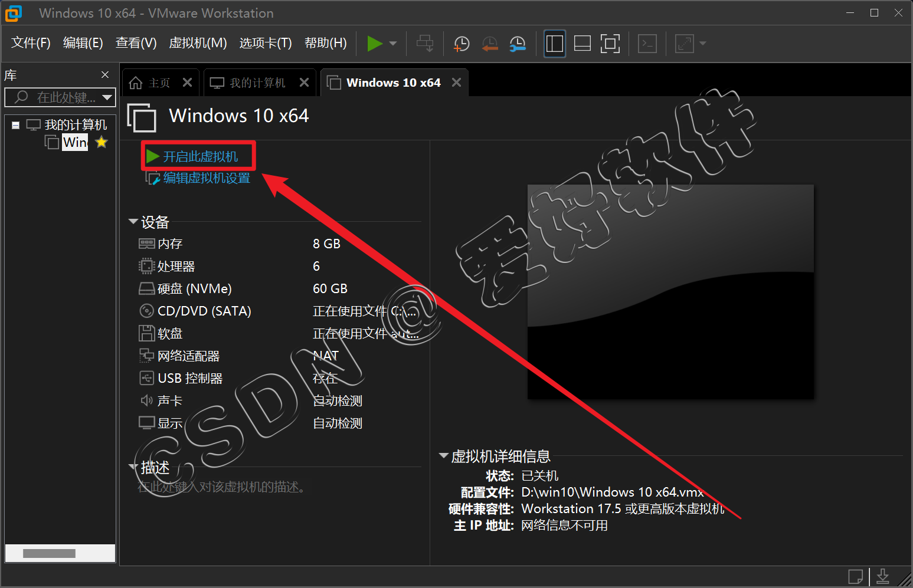Click the floppy icon beside 软盘

(x=146, y=333)
